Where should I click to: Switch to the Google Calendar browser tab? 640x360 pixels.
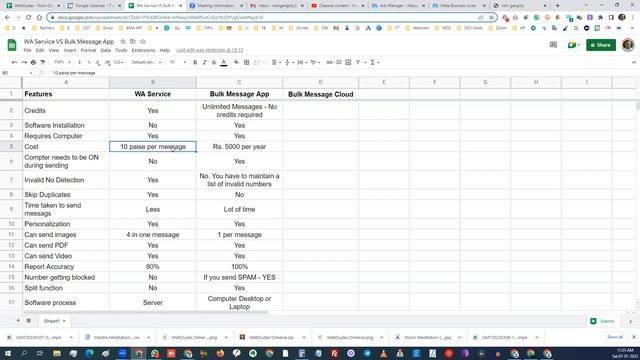[94, 6]
